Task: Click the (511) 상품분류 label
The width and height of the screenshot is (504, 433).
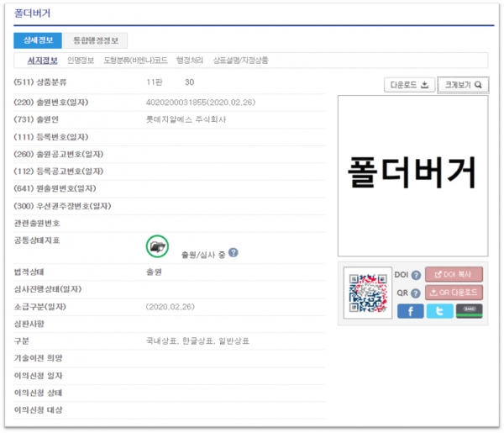Action: coord(39,82)
